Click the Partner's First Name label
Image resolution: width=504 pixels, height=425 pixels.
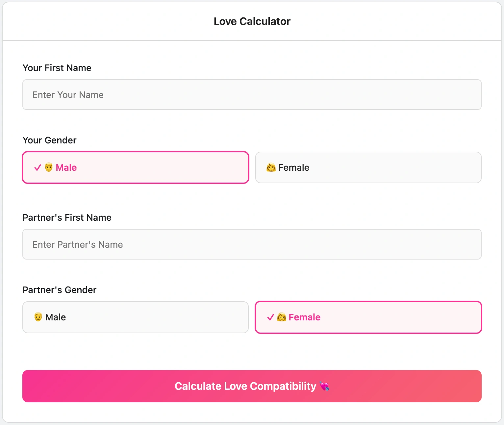click(x=67, y=217)
